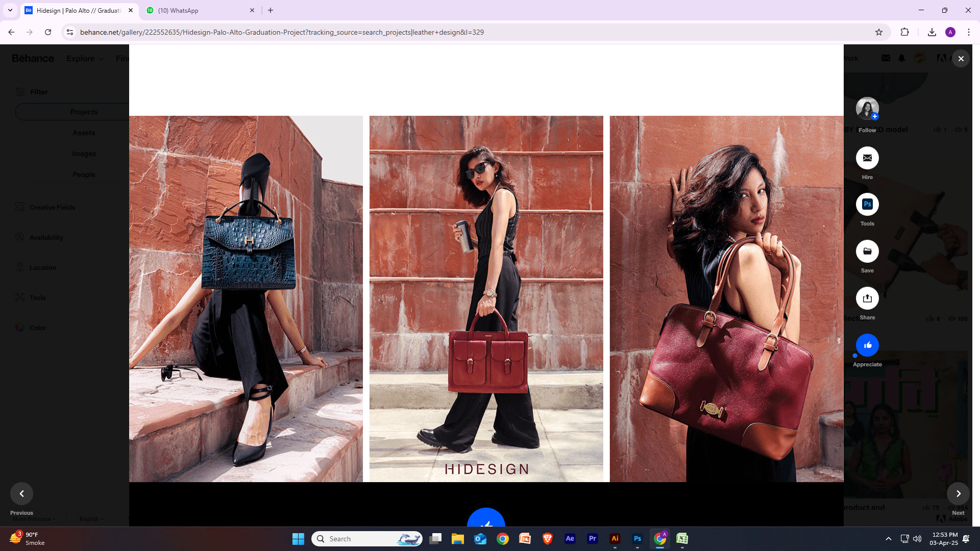Open the Hire envelope button
The width and height of the screenshot is (980, 551).
867,158
